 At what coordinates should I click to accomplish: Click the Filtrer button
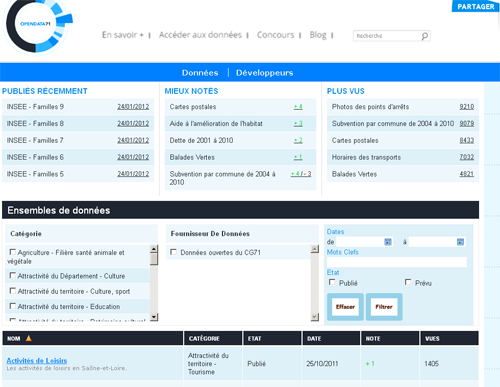(x=384, y=307)
